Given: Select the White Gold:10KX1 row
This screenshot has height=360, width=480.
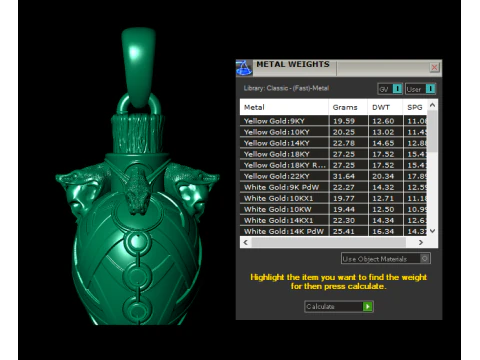Looking at the screenshot, I should point(333,198).
